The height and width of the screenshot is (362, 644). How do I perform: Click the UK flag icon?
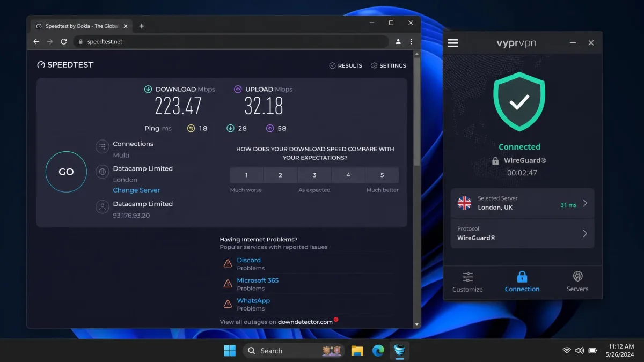[464, 203]
